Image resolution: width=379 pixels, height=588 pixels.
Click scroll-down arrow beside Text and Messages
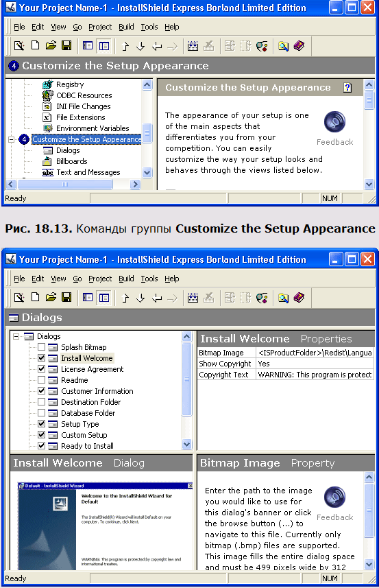click(147, 173)
